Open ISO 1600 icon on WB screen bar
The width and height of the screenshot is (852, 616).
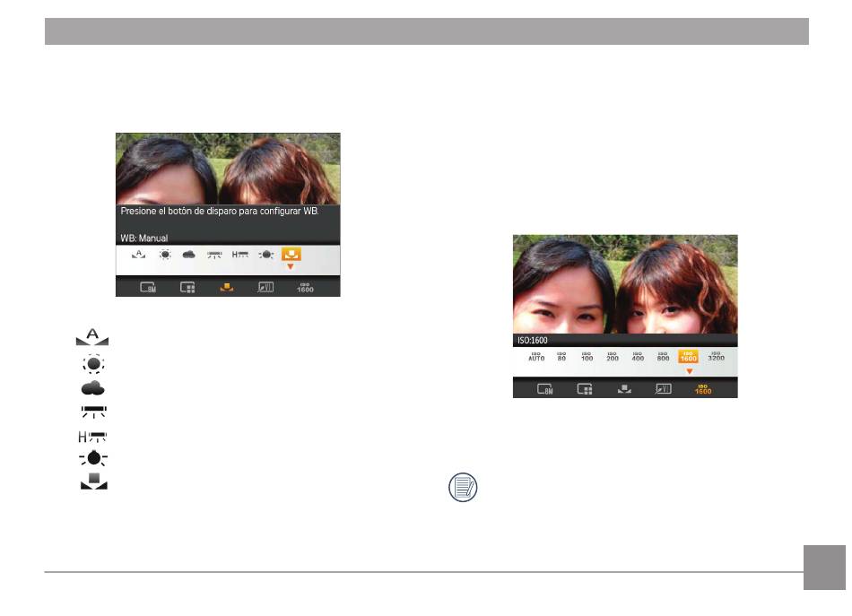point(305,288)
